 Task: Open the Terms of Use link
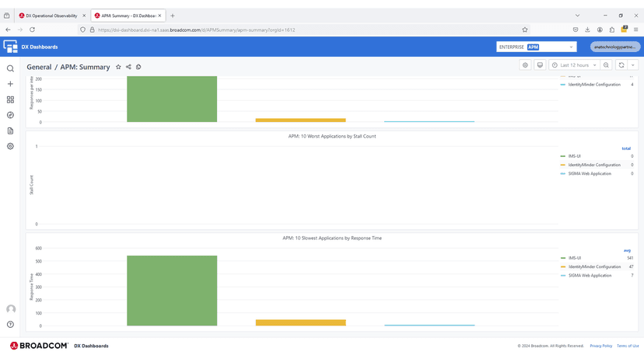(x=628, y=346)
